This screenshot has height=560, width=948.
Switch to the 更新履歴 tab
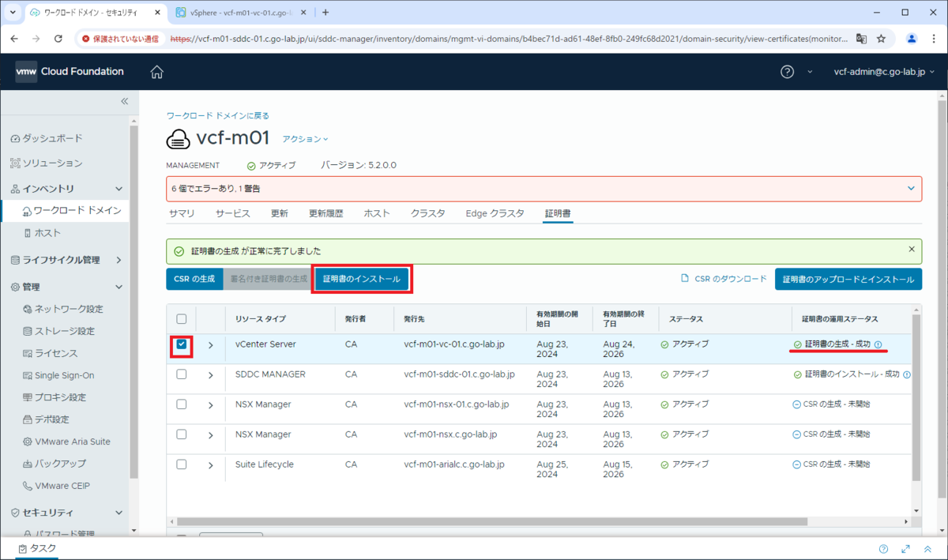[325, 213]
